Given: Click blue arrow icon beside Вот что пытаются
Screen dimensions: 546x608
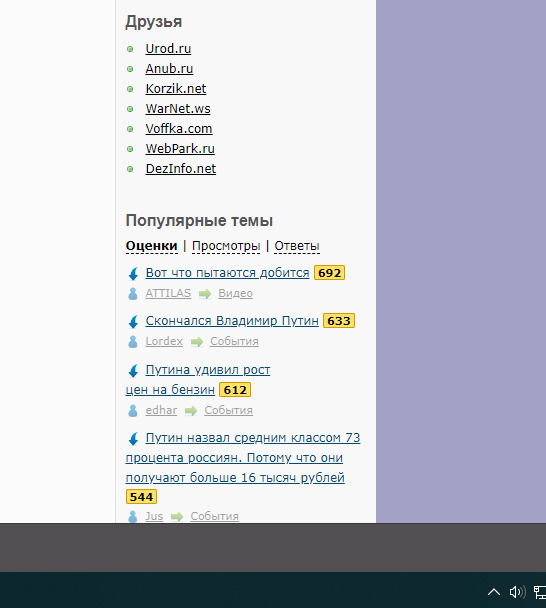Looking at the screenshot, I should coord(133,274).
